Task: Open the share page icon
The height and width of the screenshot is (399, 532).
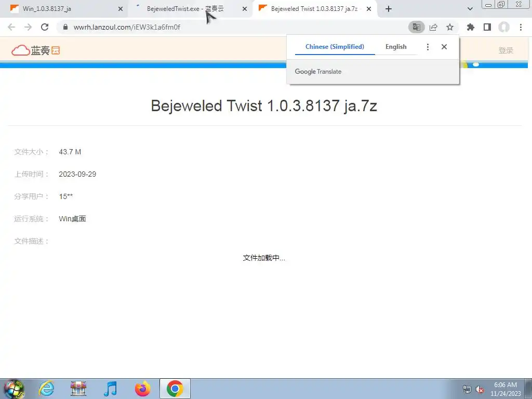Action: coord(433,27)
